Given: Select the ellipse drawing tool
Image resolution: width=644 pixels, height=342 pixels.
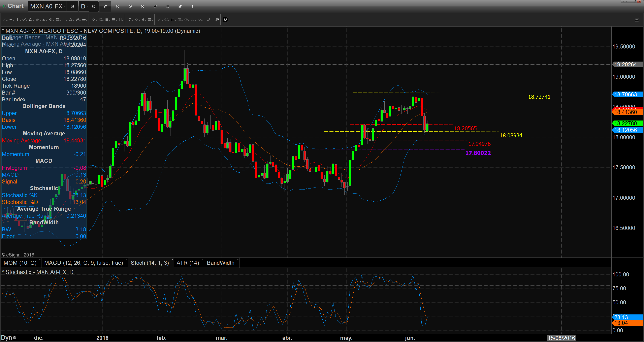Looking at the screenshot, I should pos(51,20).
